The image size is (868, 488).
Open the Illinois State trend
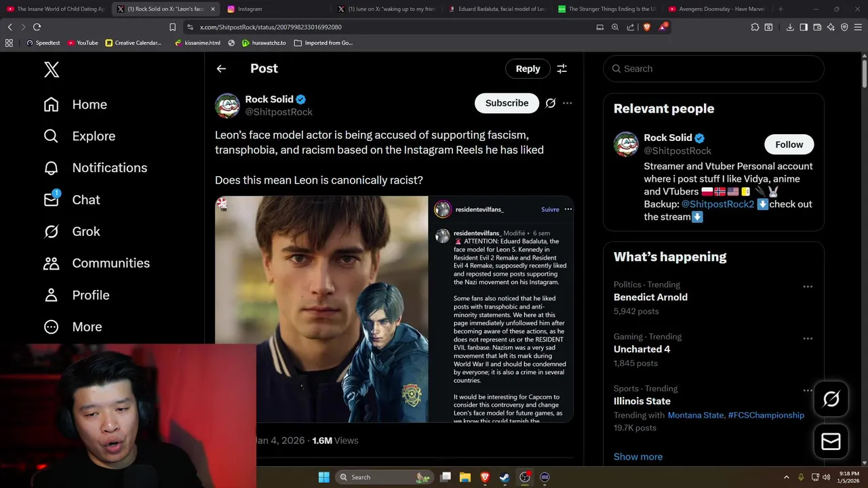[x=642, y=401]
